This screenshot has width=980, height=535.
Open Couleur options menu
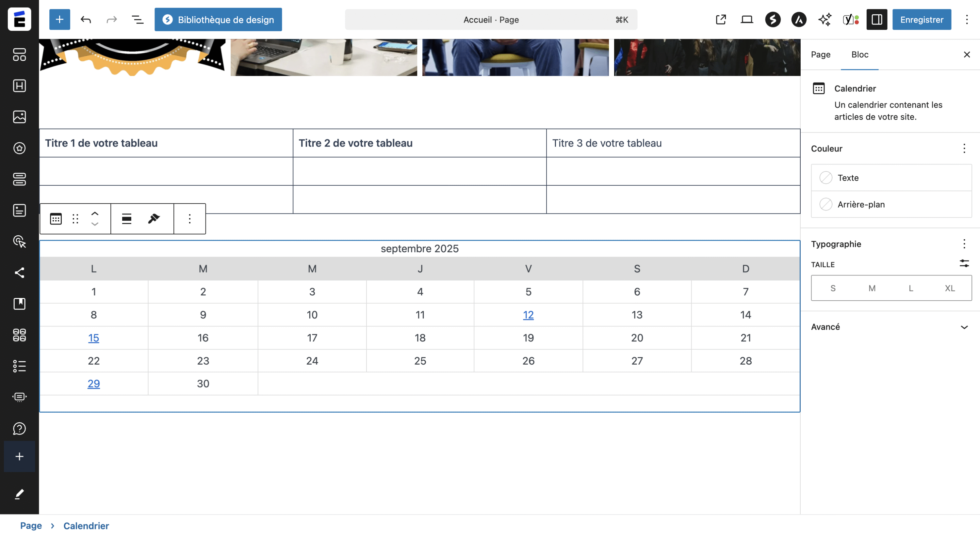tap(964, 148)
